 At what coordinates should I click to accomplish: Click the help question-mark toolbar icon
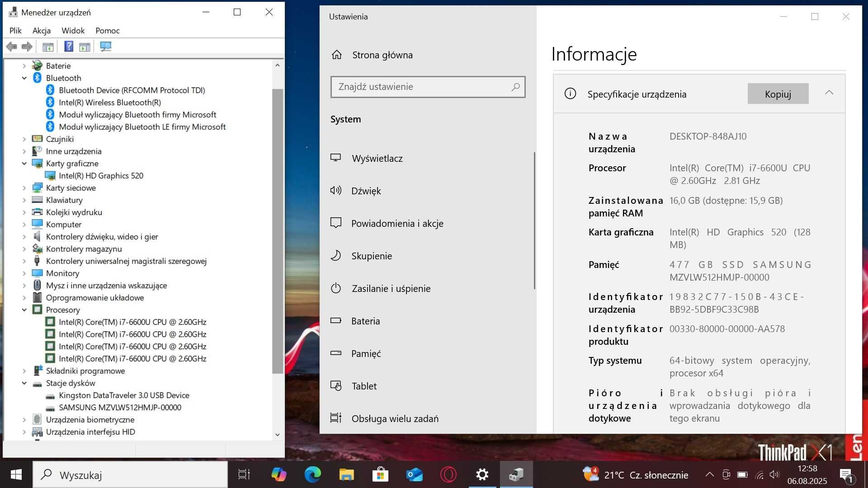tap(69, 47)
